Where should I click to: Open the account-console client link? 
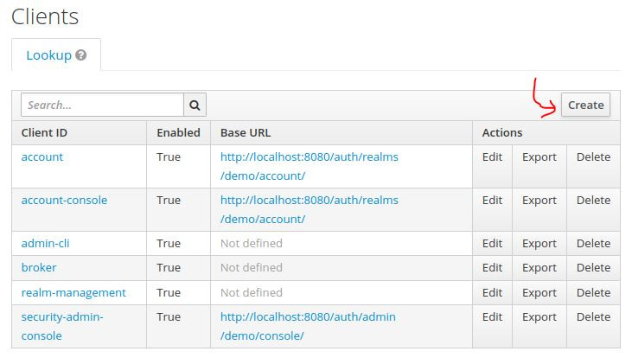pos(64,201)
